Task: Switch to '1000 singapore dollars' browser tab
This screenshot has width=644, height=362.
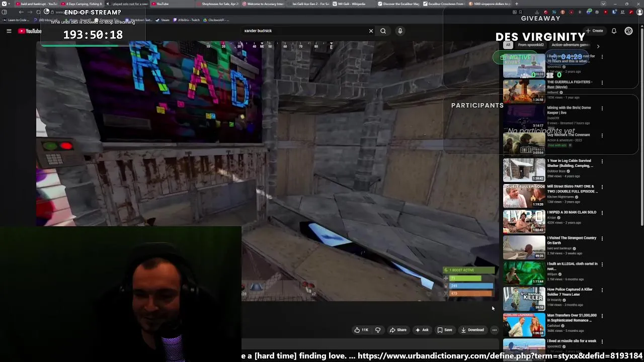Action: pyautogui.click(x=489, y=4)
